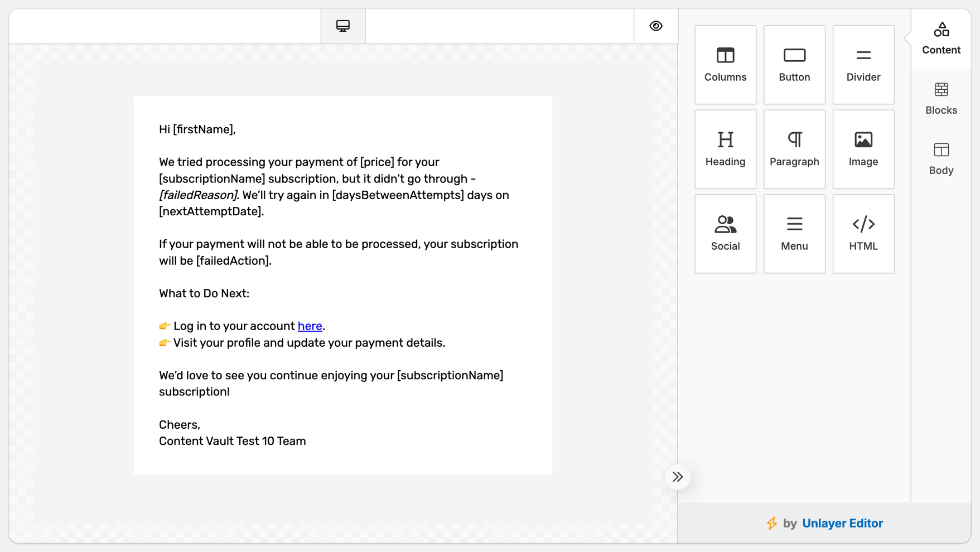Image resolution: width=980 pixels, height=552 pixels.
Task: Open the Content tab
Action: pos(941,38)
